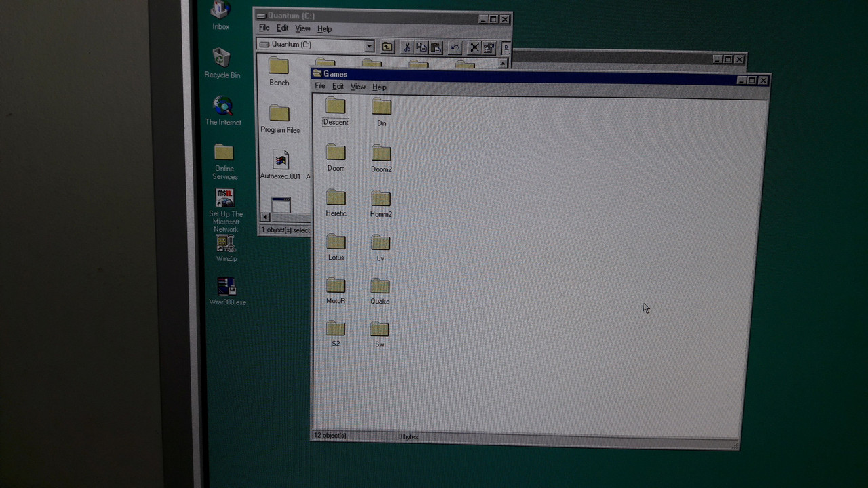868x488 pixels.
Task: Click the Copy toolbar button
Action: 421,47
